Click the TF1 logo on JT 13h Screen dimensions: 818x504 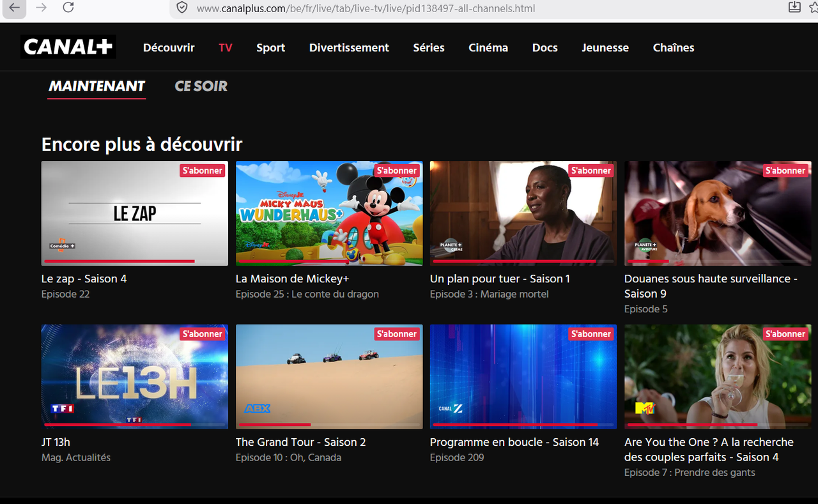[x=63, y=409]
